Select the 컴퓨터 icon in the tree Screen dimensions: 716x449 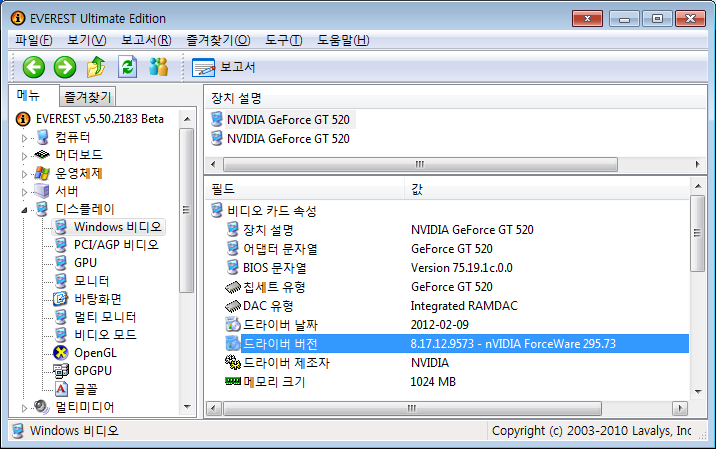point(42,137)
